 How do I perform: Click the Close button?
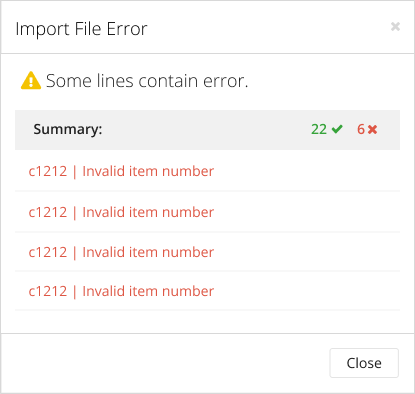pyautogui.click(x=364, y=363)
